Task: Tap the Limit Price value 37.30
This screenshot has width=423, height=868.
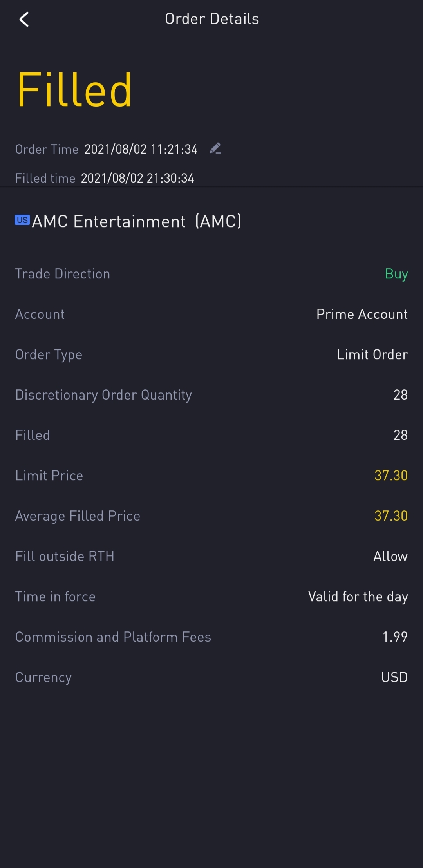Action: 391,476
